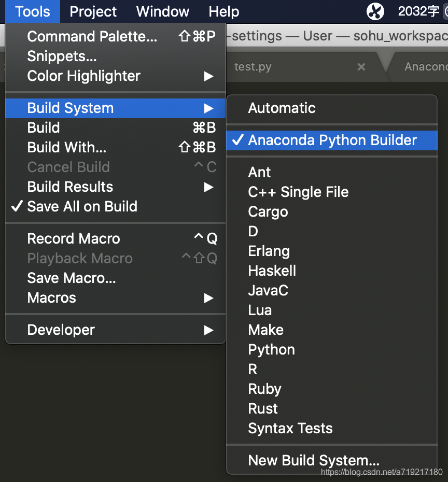Run the Build command

tap(43, 127)
